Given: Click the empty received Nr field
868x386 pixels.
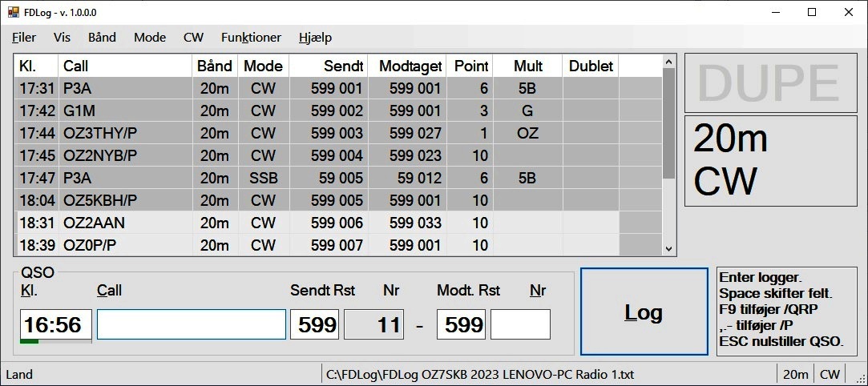Looking at the screenshot, I should [x=520, y=324].
